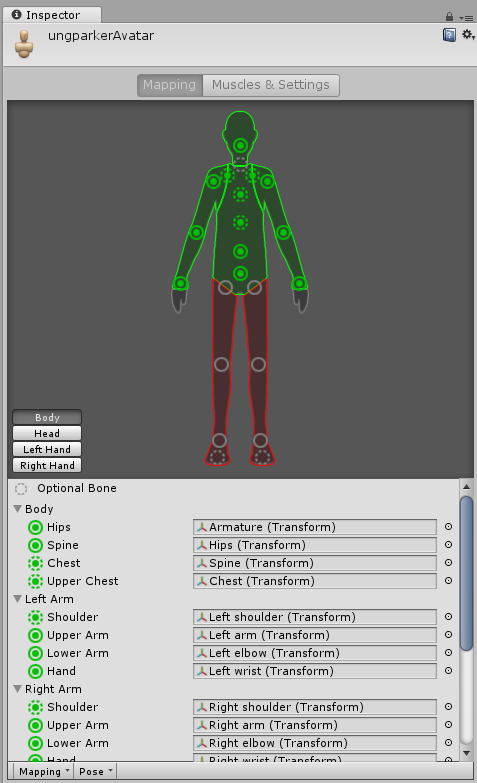Click the Optional Bone dotted legend icon
The width and height of the screenshot is (477, 783).
(x=21, y=488)
